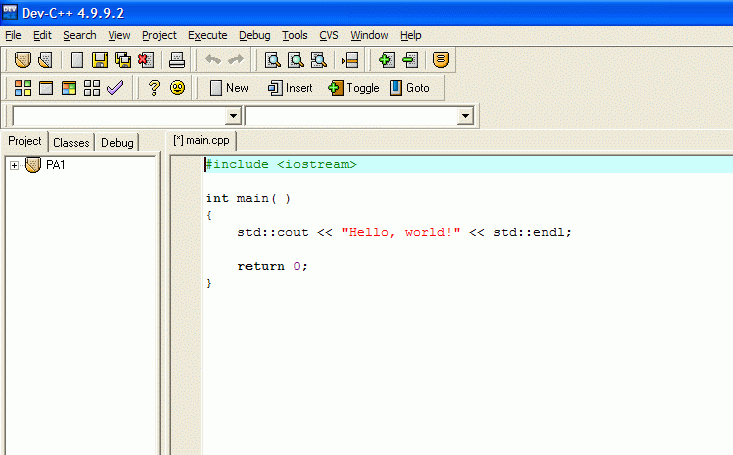
Task: Click the Save All double-floppy icon
Action: [123, 60]
